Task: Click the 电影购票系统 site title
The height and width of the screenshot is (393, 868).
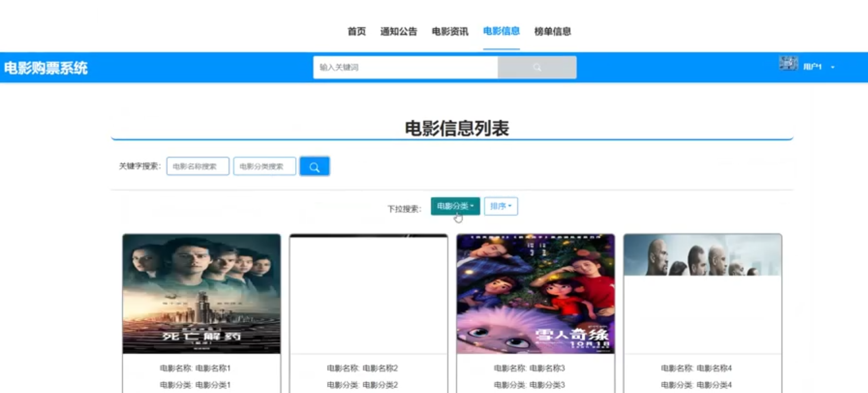Action: [46, 68]
